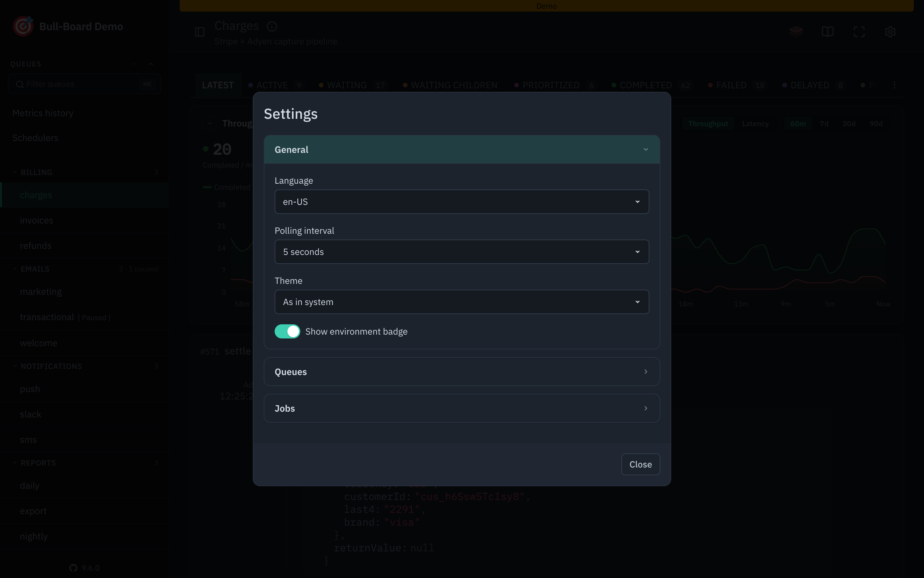Select the paused transactional queue
The width and height of the screenshot is (924, 578).
point(84,317)
